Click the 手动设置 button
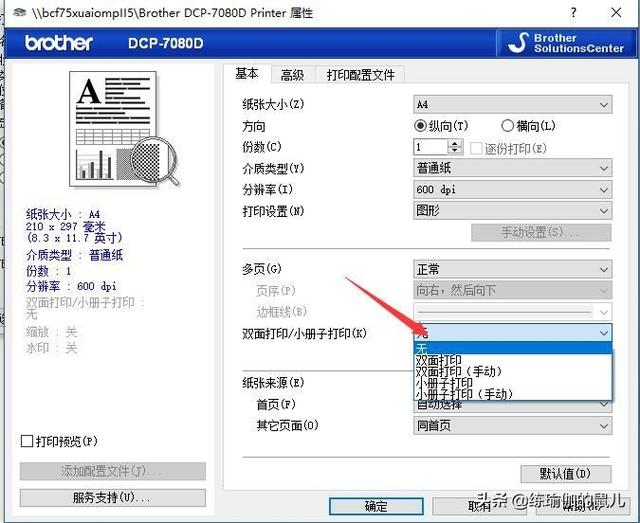 541,233
